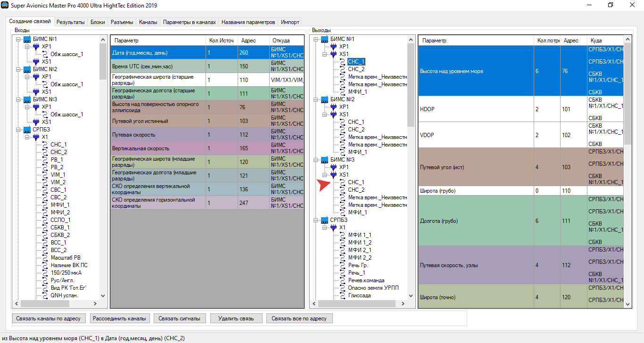Viewport: 644px width, 343px height.
Task: Select Речев.команда in the Выходы tree
Action: tap(366, 280)
